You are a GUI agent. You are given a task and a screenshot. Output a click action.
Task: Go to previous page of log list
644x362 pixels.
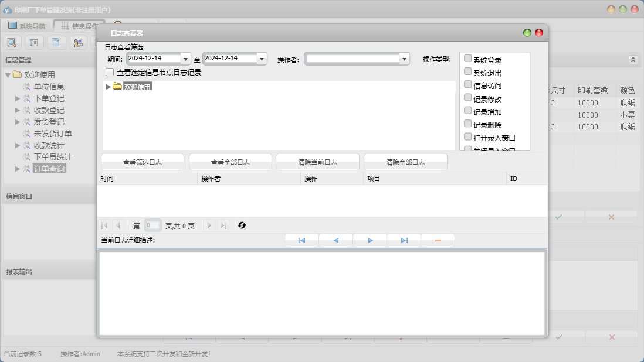tap(118, 226)
